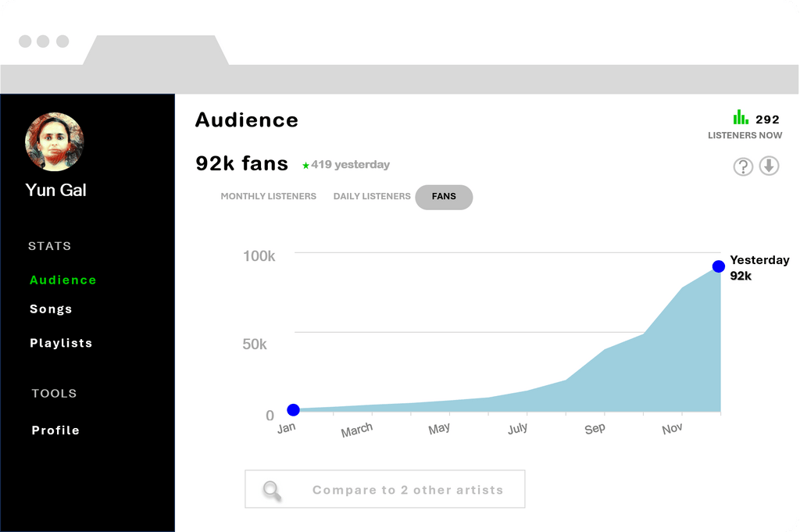Switch to the Monthly Listeners tab
This screenshot has height=532, width=800.
point(268,197)
